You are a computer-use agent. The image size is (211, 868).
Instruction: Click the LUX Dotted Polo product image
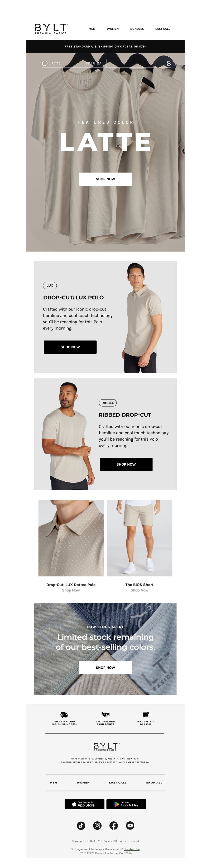point(71,538)
